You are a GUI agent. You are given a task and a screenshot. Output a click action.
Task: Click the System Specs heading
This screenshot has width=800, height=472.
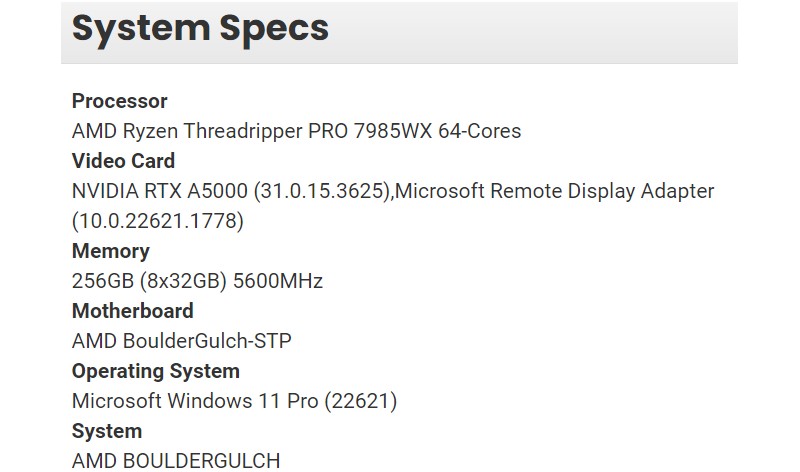pos(200,29)
